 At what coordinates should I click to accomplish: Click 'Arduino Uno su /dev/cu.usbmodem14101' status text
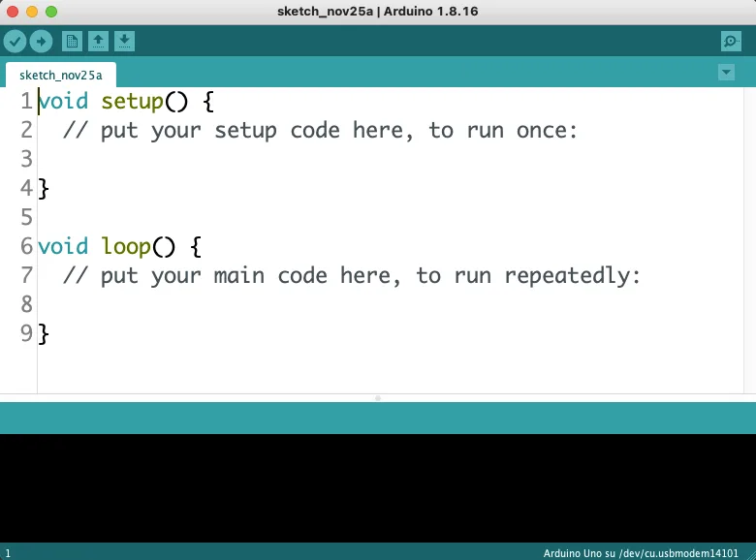(641, 553)
